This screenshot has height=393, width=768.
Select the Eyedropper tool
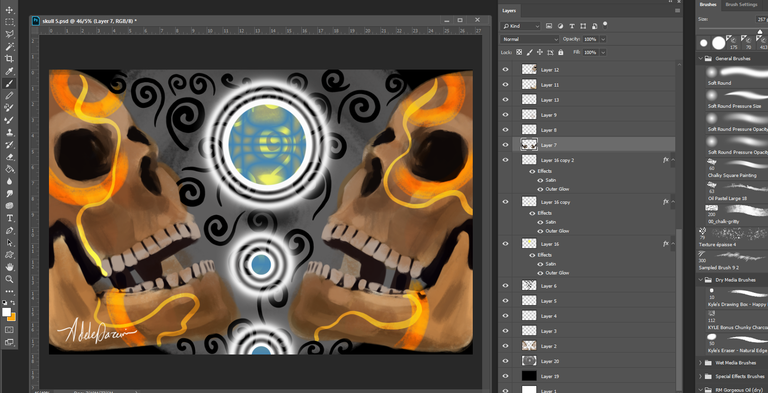[9, 71]
